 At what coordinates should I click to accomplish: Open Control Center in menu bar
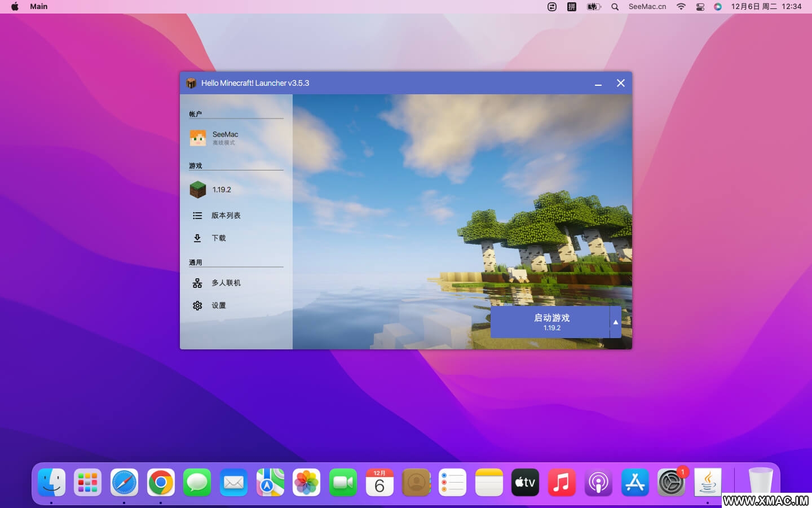point(700,7)
